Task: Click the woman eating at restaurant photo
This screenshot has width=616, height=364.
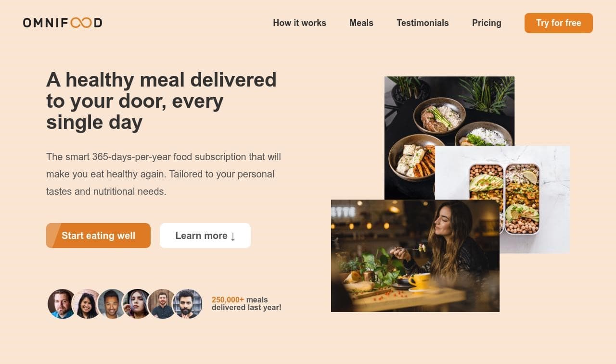Action: click(x=415, y=256)
